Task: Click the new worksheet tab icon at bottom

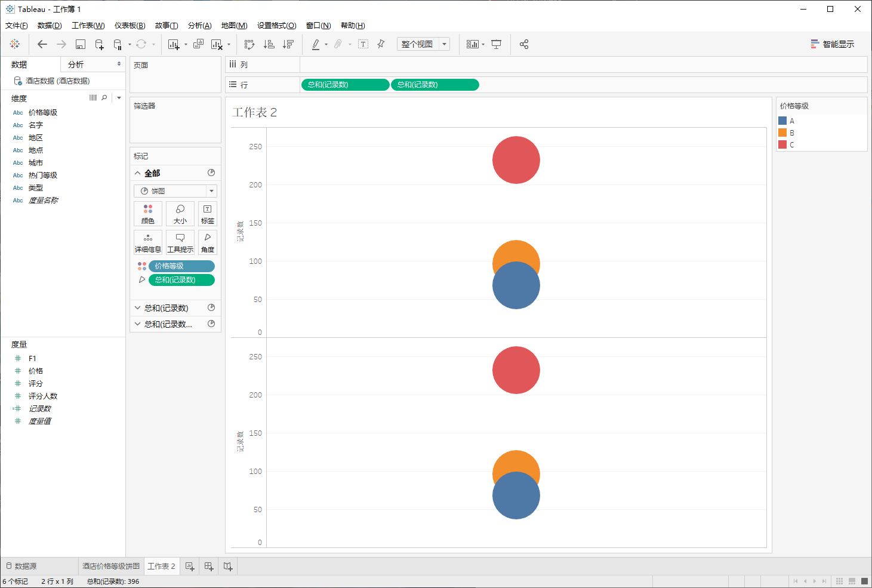Action: point(190,567)
